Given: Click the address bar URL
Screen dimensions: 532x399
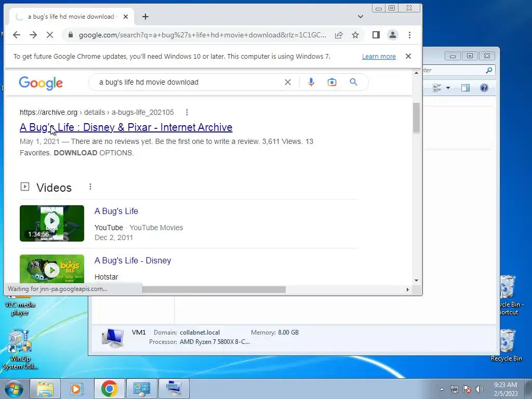Looking at the screenshot, I should click(x=202, y=35).
